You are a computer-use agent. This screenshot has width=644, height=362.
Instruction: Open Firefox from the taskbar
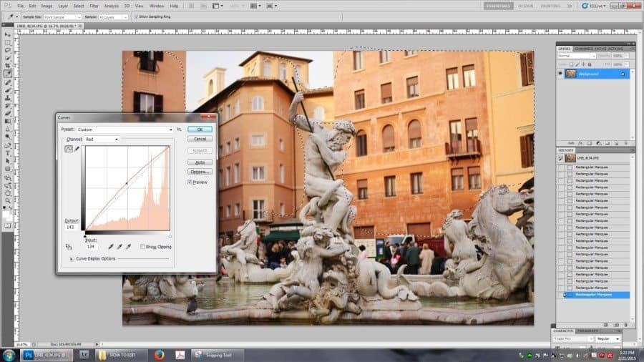click(160, 355)
